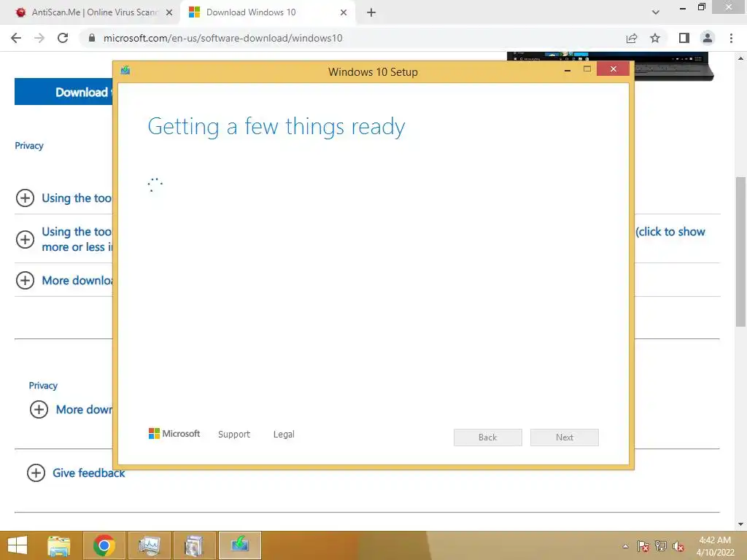747x560 pixels.
Task: Open the muted volume tray icon
Action: click(x=678, y=546)
